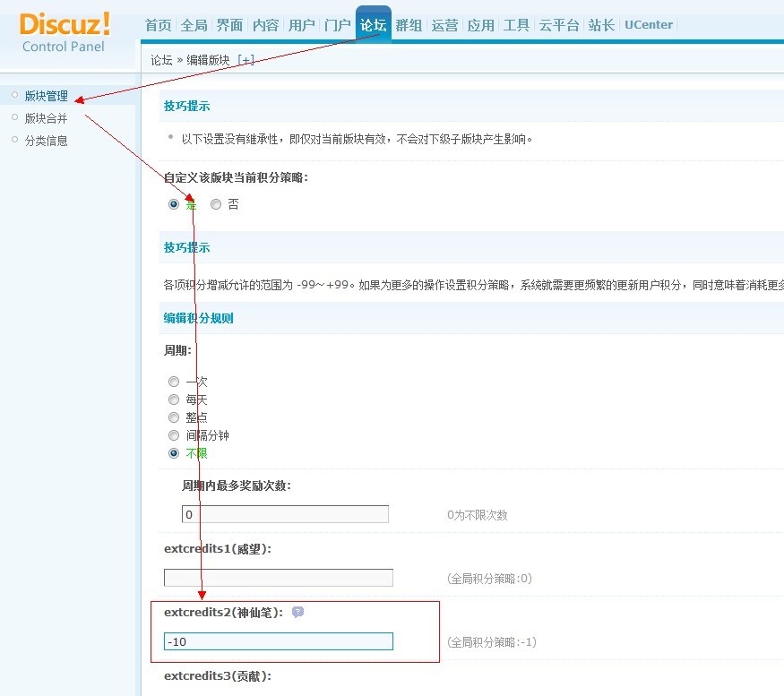Click the extcredits3(贡献) label
The width and height of the screenshot is (784, 696).
[218, 675]
